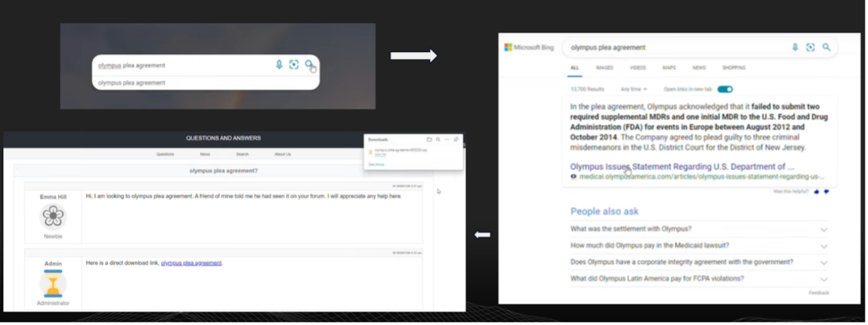This screenshot has height=325, width=868.
Task: Click the 'olympus plea agreement?' thread title
Action: 224,171
